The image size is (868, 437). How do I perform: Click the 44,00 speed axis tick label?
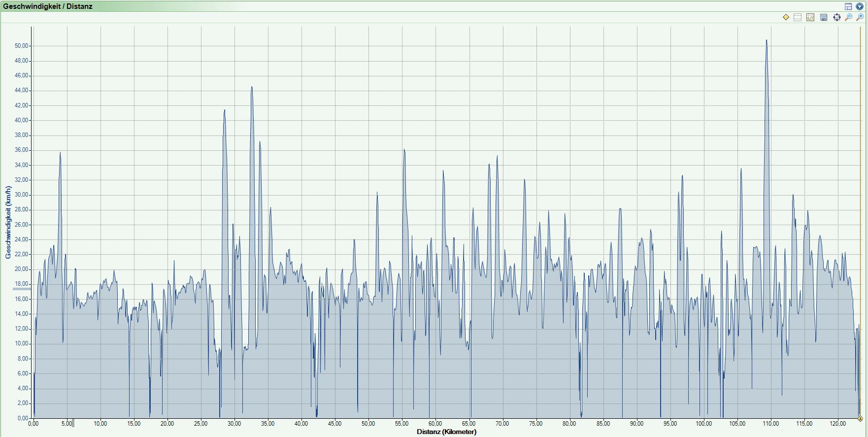pos(22,91)
